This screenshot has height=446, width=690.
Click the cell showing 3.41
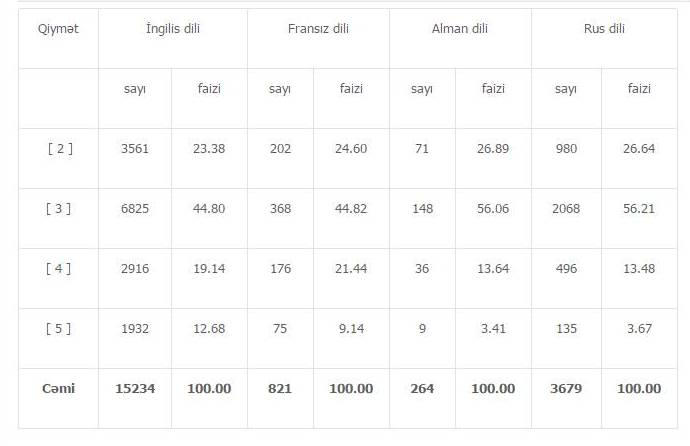click(x=494, y=329)
